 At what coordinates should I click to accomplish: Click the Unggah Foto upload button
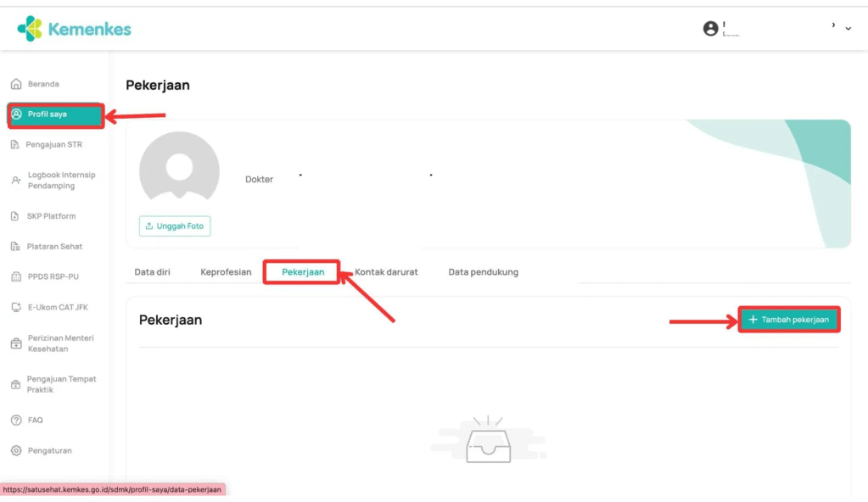pos(175,226)
